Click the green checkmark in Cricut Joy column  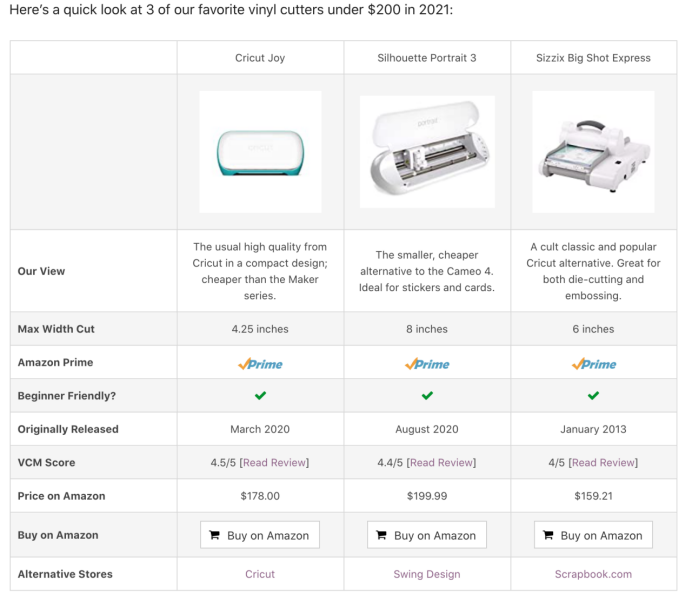point(260,396)
